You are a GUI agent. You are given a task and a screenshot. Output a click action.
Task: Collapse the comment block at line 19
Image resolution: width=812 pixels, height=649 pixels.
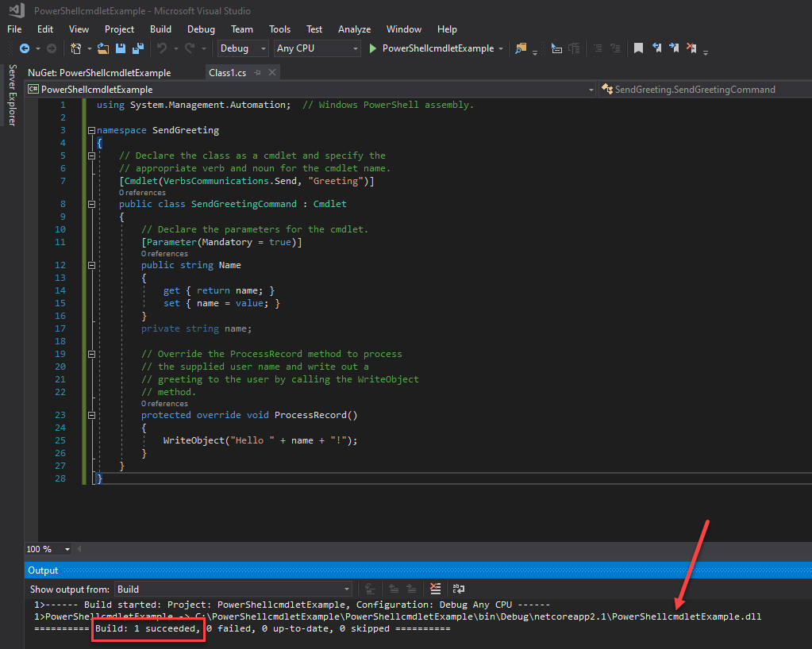point(91,354)
